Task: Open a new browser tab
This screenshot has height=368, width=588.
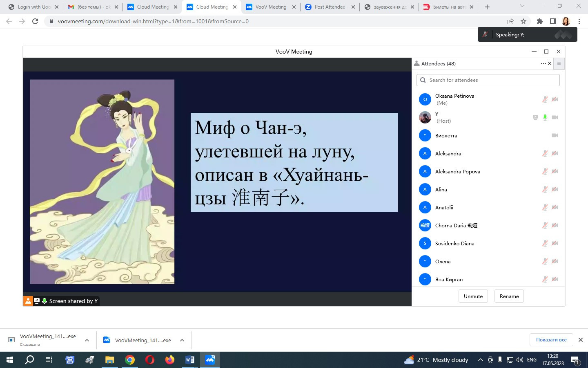Action: [x=487, y=7]
